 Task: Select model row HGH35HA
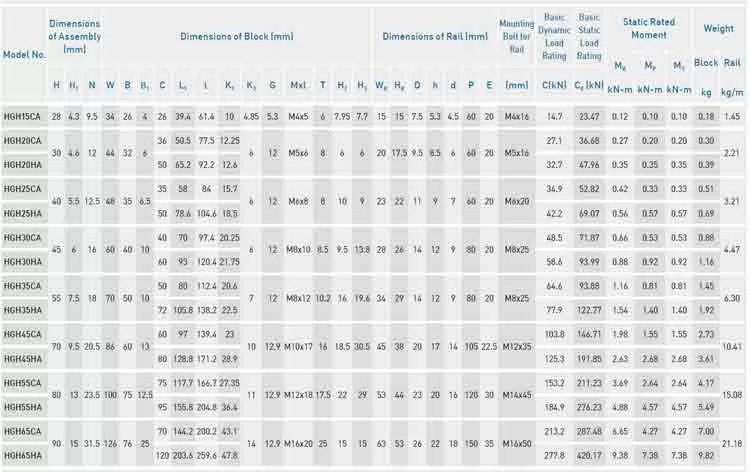(x=22, y=310)
